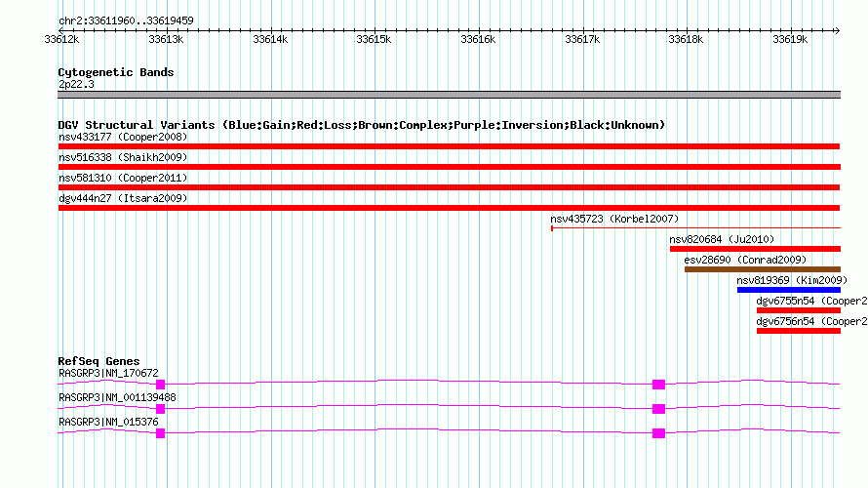Select NM_015376 exon box near 33613k
Viewport: 868px width, 488px height.
click(x=161, y=433)
